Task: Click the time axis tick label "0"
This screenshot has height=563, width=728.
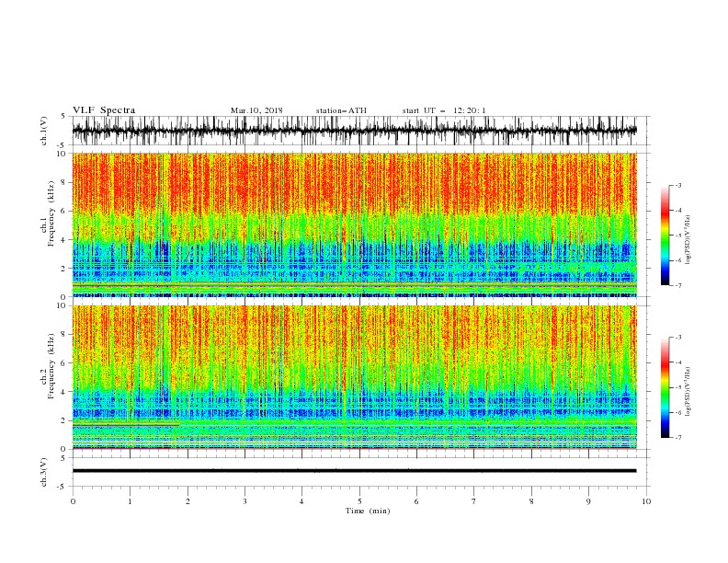Action: click(x=73, y=501)
